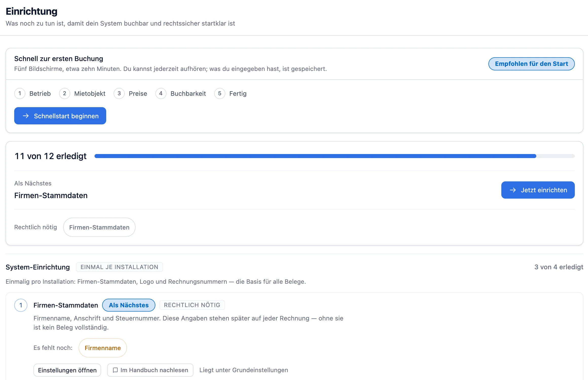Click the Fertig step label
Viewport: 588px width, 380px height.
coord(238,93)
